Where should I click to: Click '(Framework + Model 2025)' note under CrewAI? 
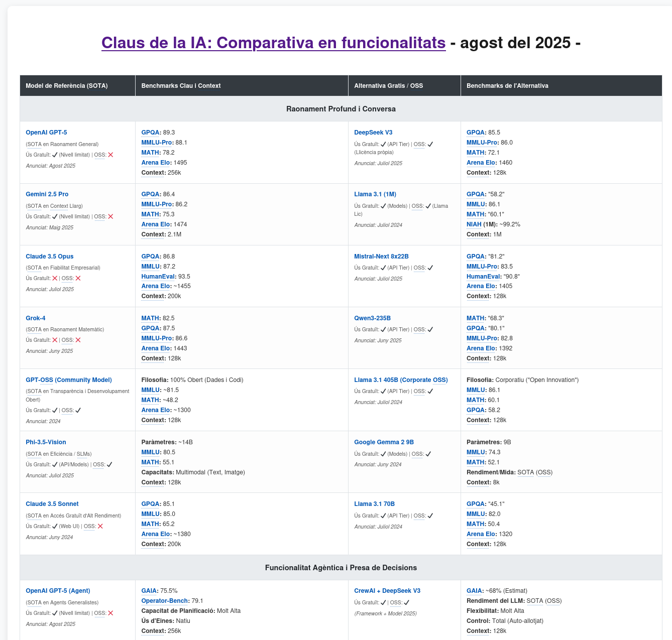(385, 613)
